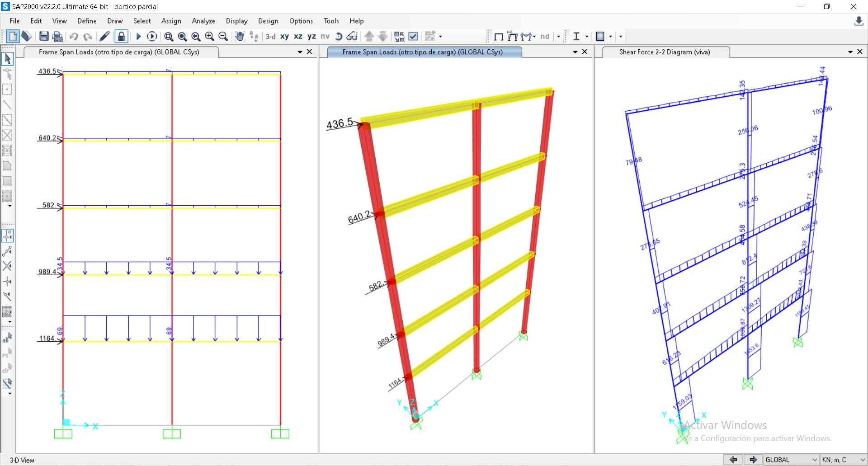Click the Save model floppy disk icon

tap(44, 36)
